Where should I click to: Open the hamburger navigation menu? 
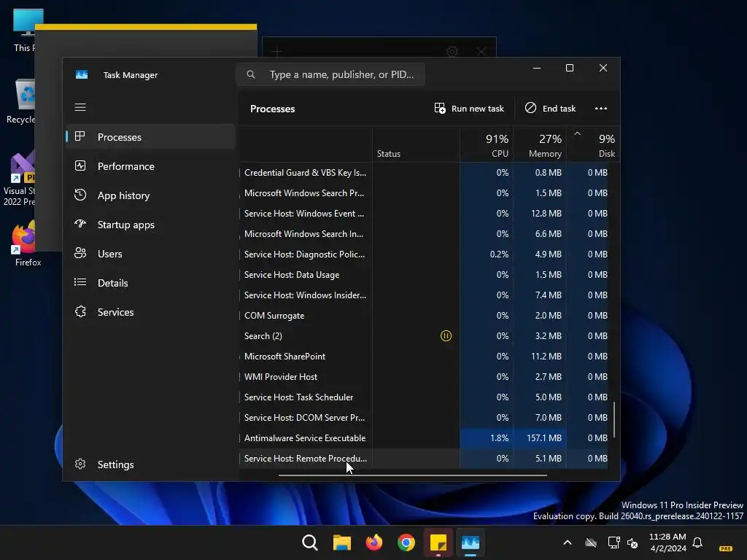(80, 107)
